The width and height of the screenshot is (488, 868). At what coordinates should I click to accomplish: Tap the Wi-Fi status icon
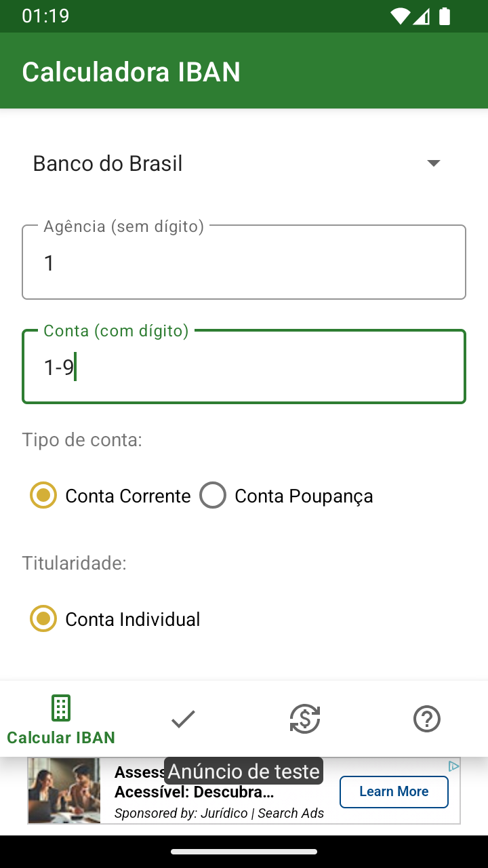401,16
